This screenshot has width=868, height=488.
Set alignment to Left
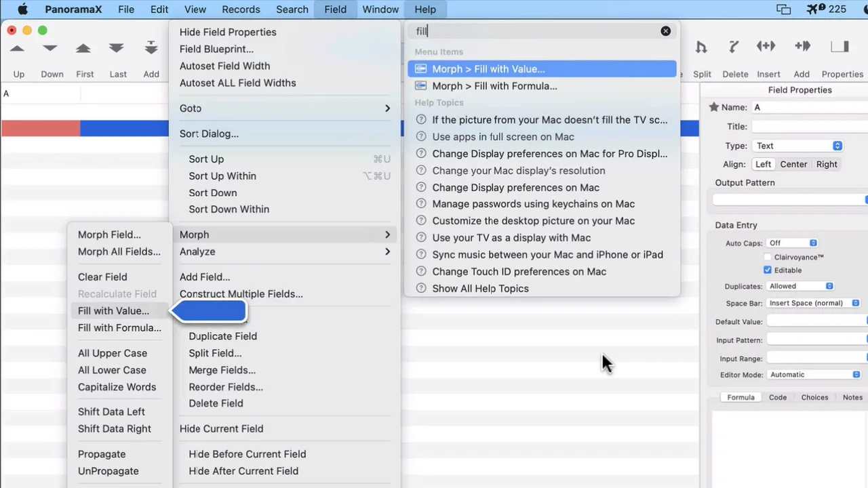point(763,164)
